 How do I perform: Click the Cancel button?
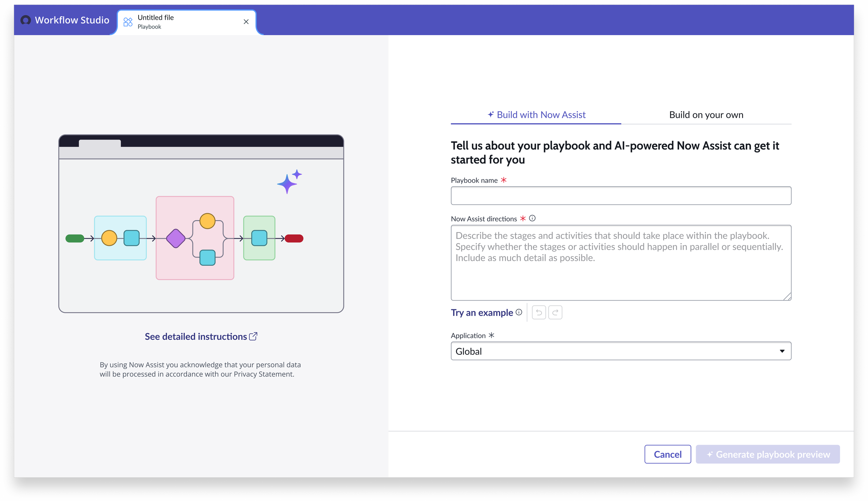[x=667, y=454]
